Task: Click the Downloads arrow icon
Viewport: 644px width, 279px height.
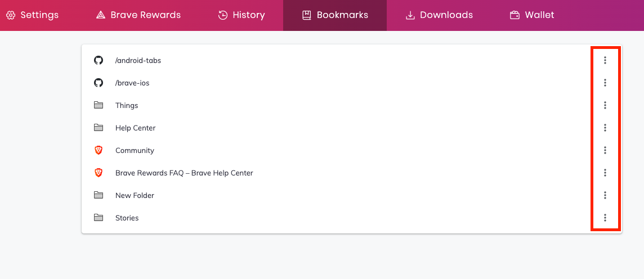Action: point(410,15)
